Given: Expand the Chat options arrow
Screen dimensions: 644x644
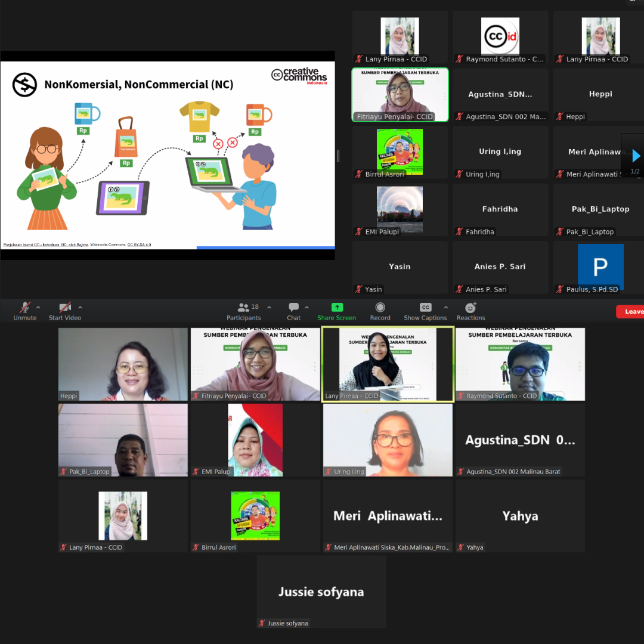Looking at the screenshot, I should [306, 308].
